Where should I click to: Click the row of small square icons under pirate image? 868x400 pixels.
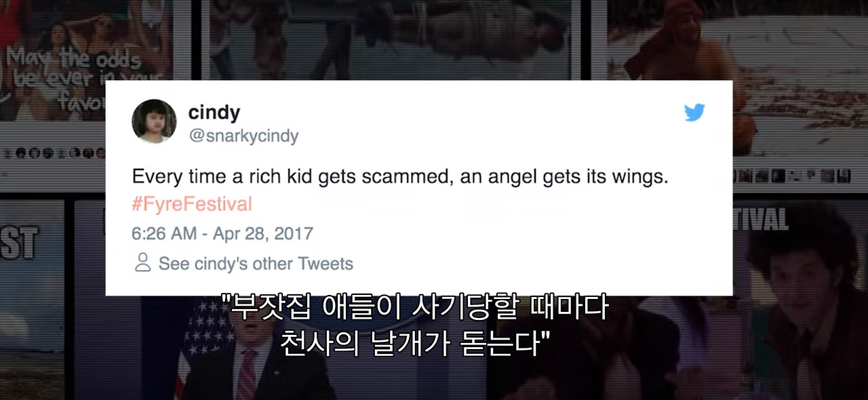791,176
